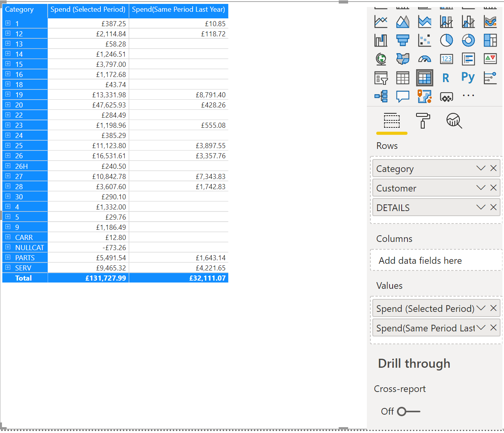Viewport: 504px width, 433px height.
Task: Select the Funnel chart visual
Action: 403,40
